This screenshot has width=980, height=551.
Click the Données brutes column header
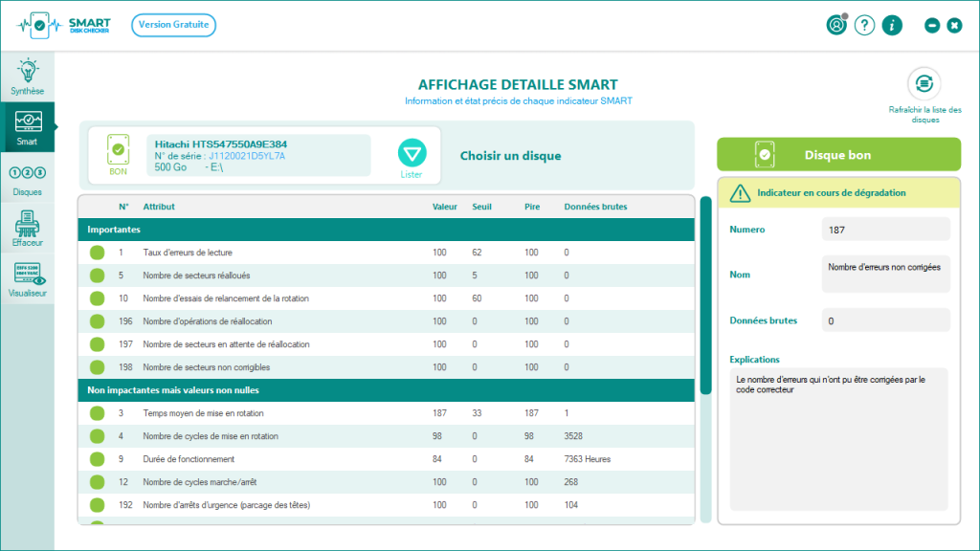click(x=595, y=207)
